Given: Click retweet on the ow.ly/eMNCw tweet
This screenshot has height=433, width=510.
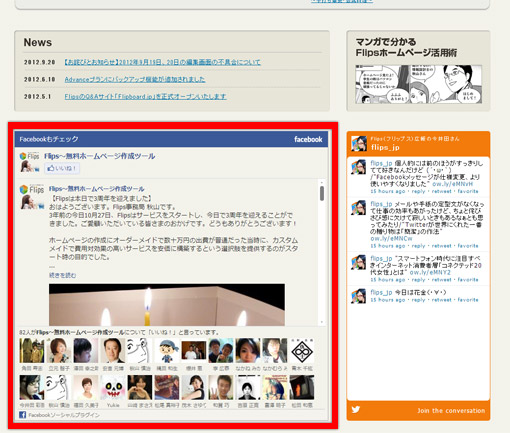Looking at the screenshot, I should (x=441, y=246).
